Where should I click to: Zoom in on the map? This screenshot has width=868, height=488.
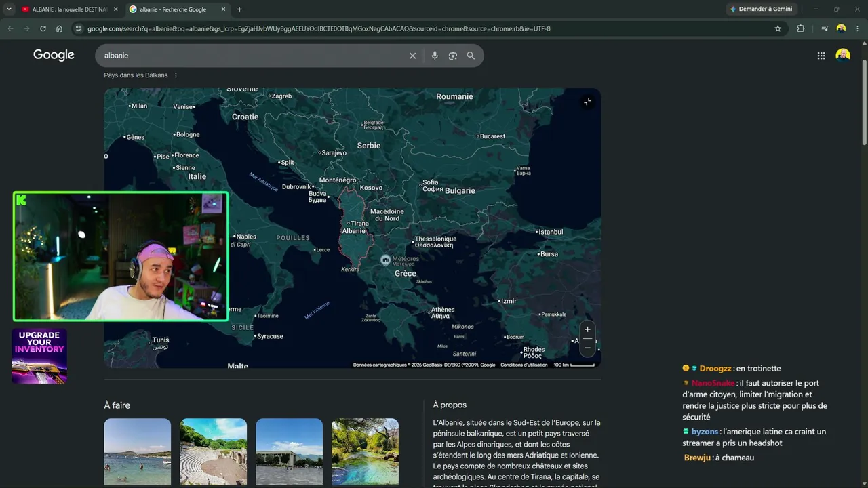[587, 329]
